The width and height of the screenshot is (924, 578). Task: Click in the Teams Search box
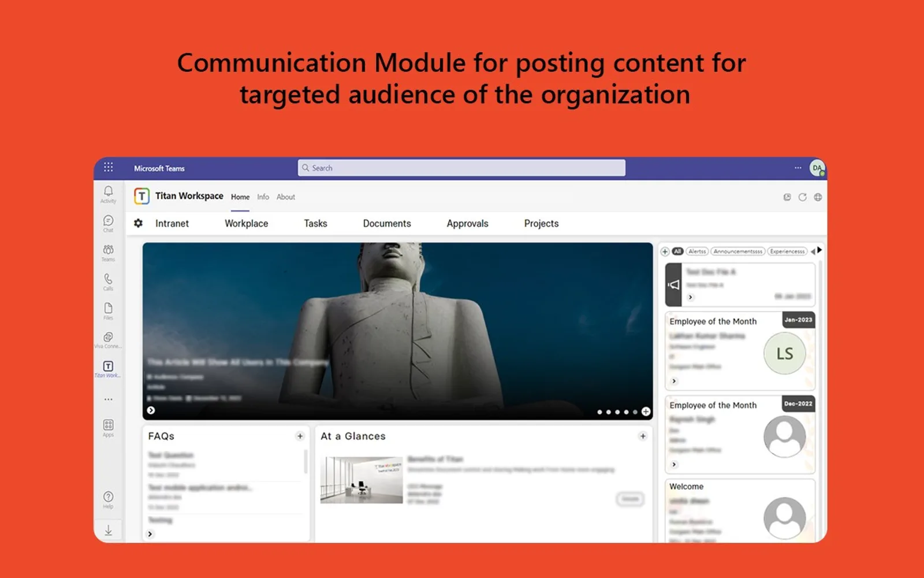coord(461,168)
